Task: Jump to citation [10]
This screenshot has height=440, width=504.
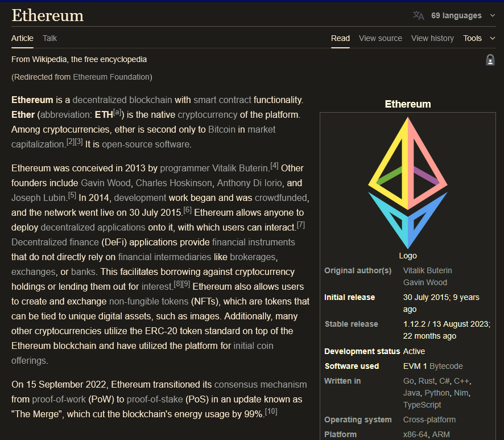Action: (271, 412)
